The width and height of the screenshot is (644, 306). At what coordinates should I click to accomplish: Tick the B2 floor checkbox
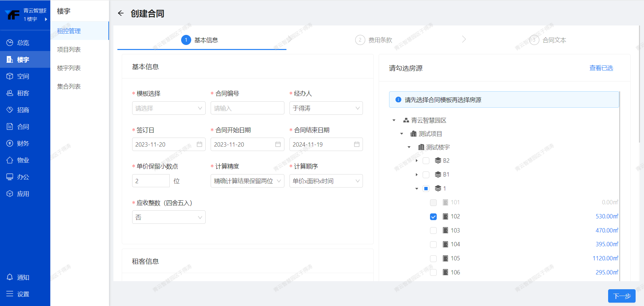pos(426,161)
